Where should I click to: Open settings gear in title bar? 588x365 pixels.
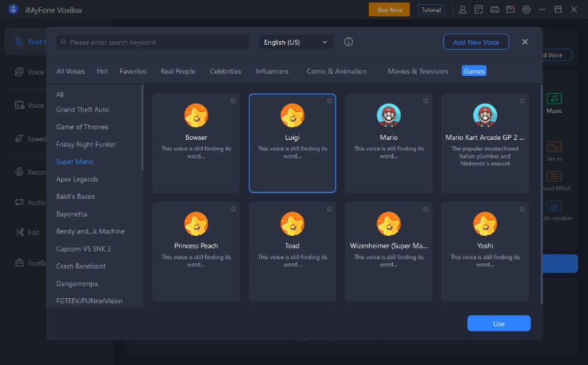coord(526,10)
